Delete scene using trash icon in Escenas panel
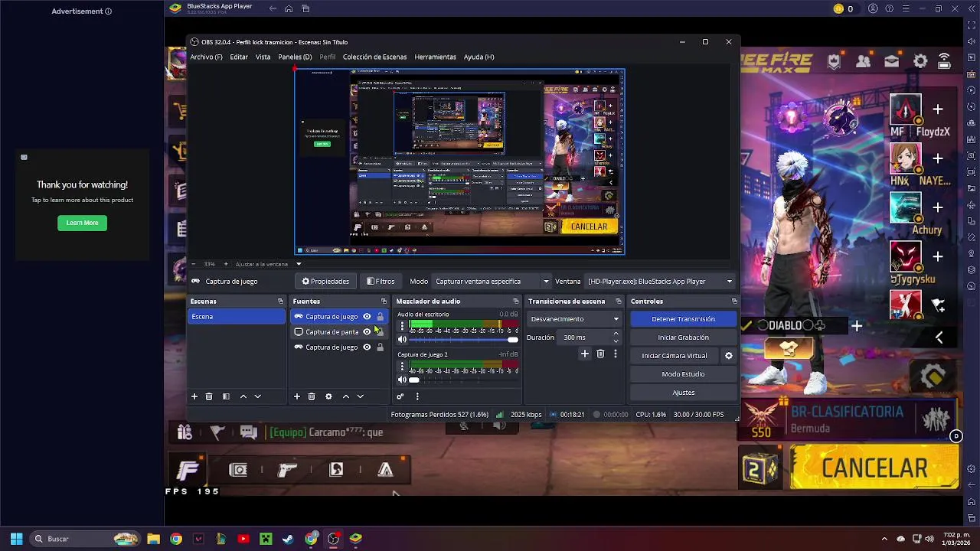980x551 pixels. 209,396
